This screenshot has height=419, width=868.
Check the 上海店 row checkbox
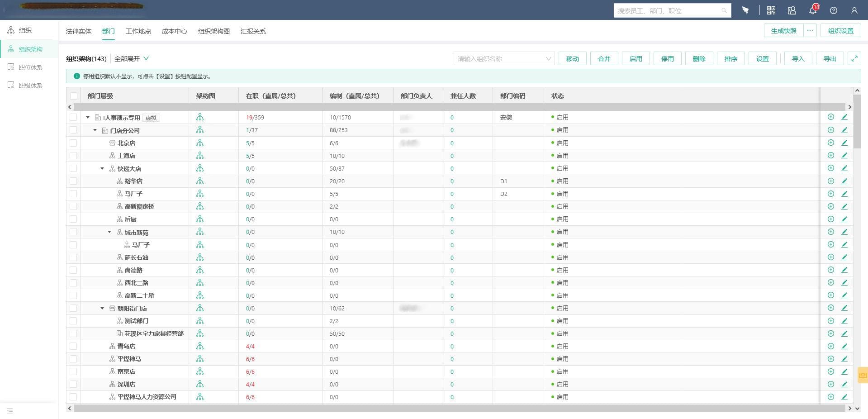click(x=73, y=156)
